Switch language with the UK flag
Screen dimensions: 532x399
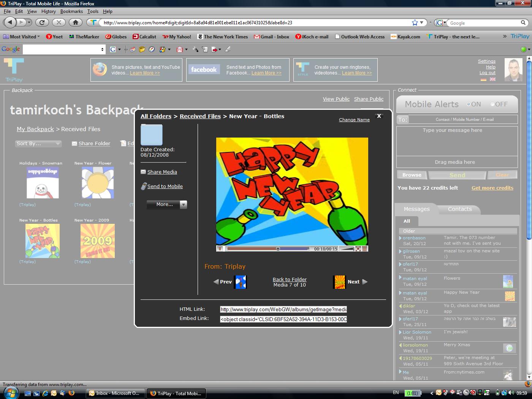click(492, 79)
